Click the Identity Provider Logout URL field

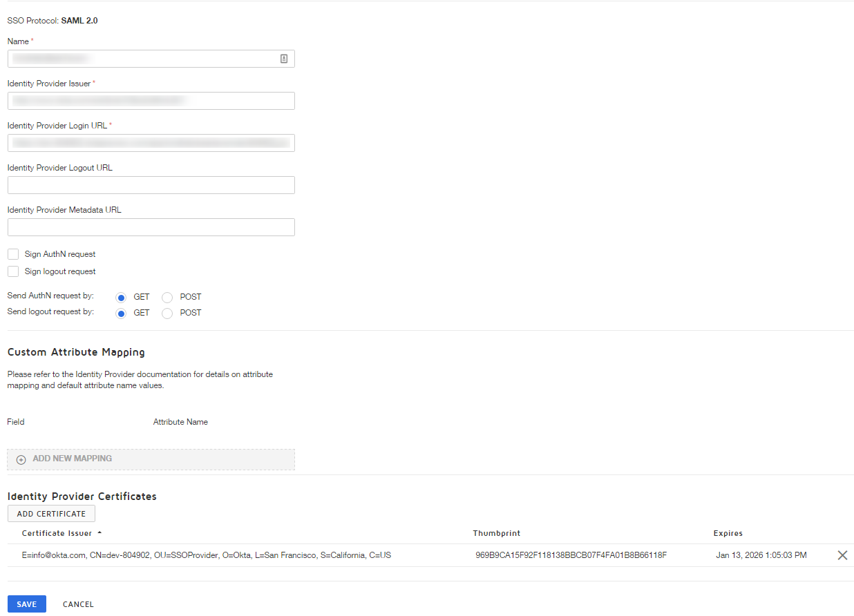pos(151,184)
